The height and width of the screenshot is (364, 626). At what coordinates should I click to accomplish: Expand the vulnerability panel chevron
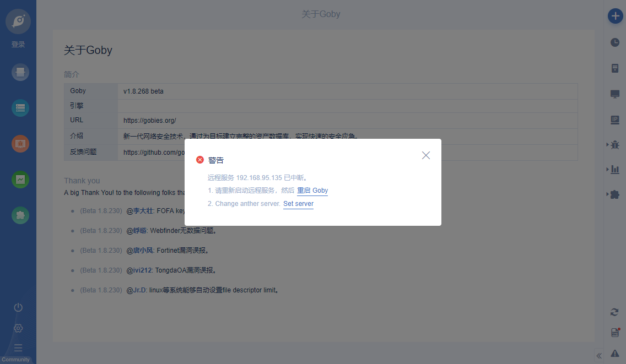tap(608, 145)
